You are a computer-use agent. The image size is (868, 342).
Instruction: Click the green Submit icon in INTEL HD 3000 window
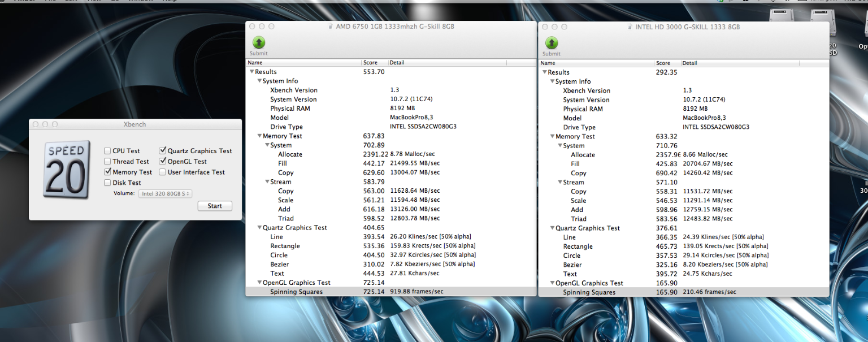(552, 42)
